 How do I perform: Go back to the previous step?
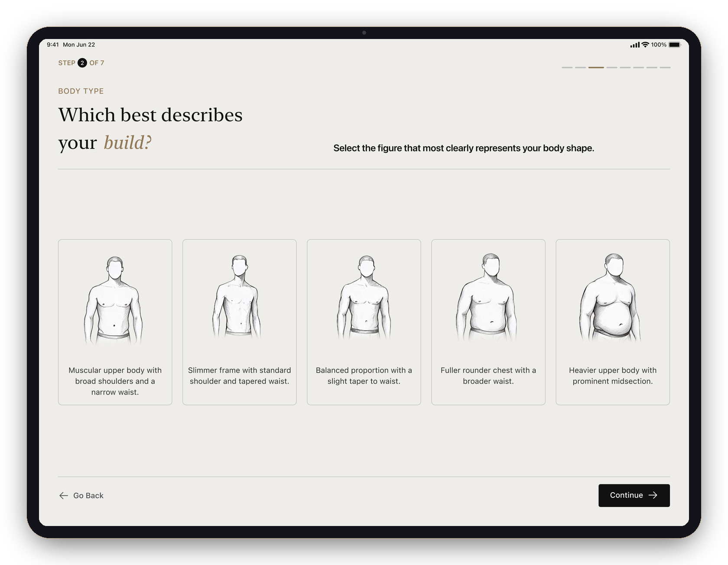[x=81, y=495]
